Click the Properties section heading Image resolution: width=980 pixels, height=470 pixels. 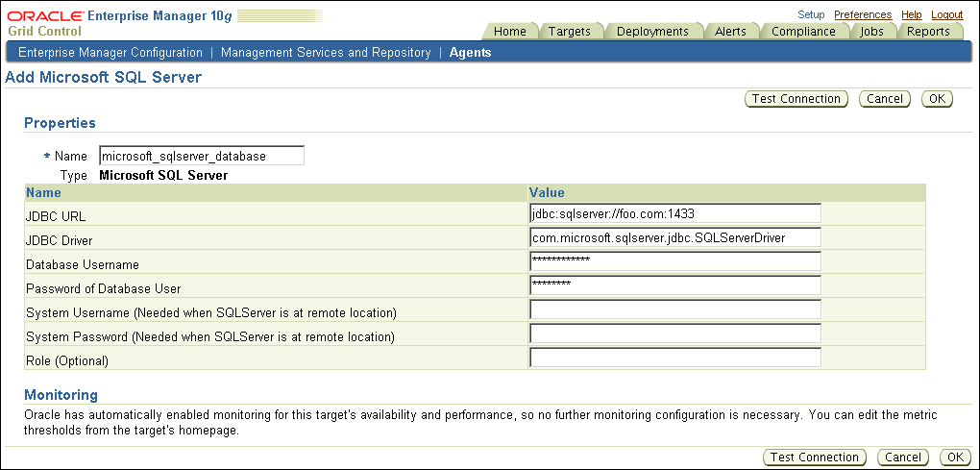[x=60, y=123]
